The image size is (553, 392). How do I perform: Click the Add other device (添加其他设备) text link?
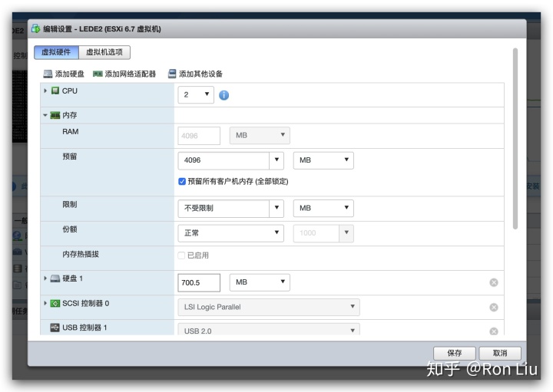(200, 74)
